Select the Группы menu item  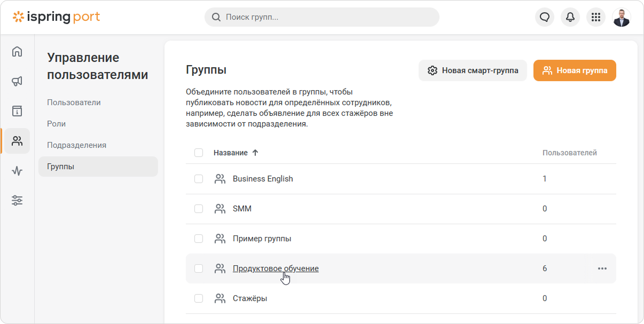[98, 167]
